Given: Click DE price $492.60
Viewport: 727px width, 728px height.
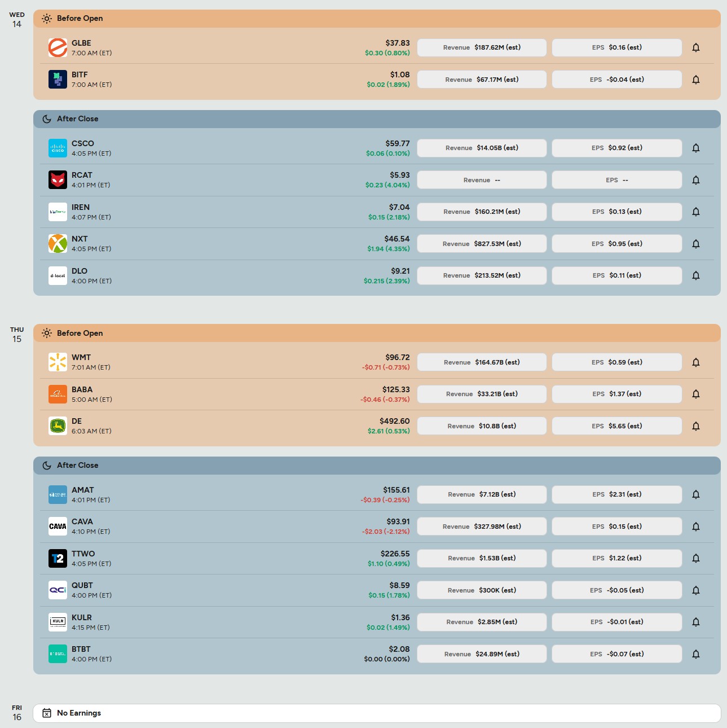Looking at the screenshot, I should click(x=395, y=421).
